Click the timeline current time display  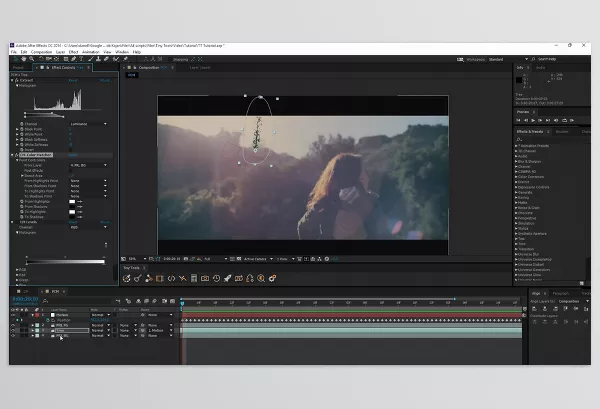click(25, 299)
